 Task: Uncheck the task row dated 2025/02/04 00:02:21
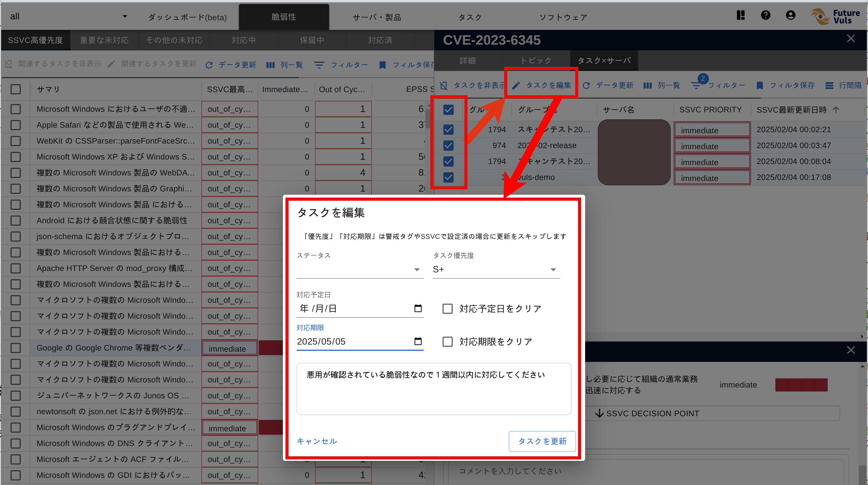[x=448, y=130]
